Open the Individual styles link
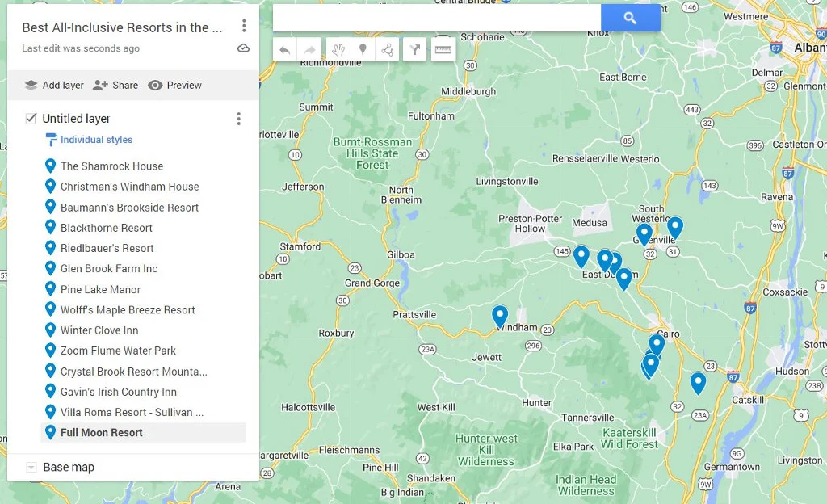 [96, 140]
